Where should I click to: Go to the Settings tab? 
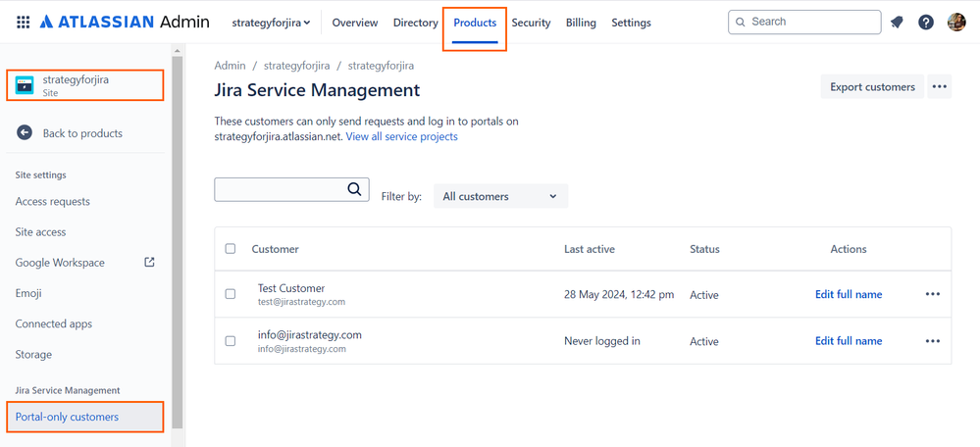(631, 23)
